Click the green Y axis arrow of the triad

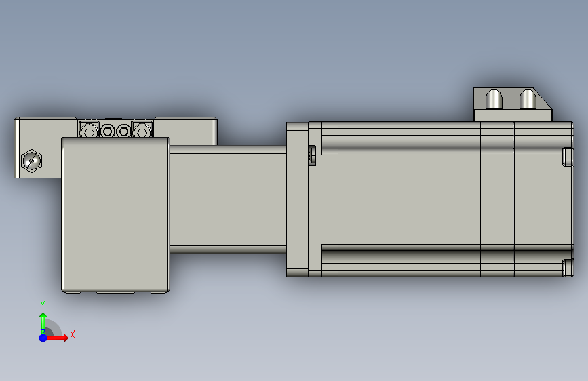(43, 323)
